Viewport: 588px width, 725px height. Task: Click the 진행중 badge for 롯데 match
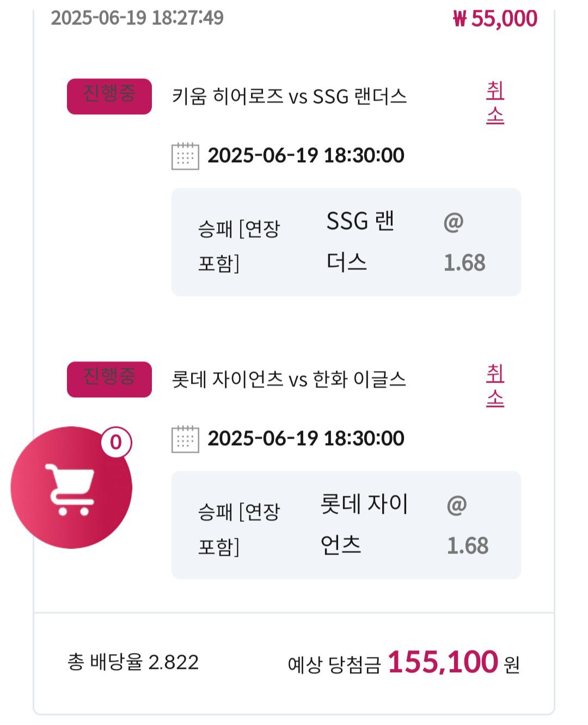click(109, 379)
